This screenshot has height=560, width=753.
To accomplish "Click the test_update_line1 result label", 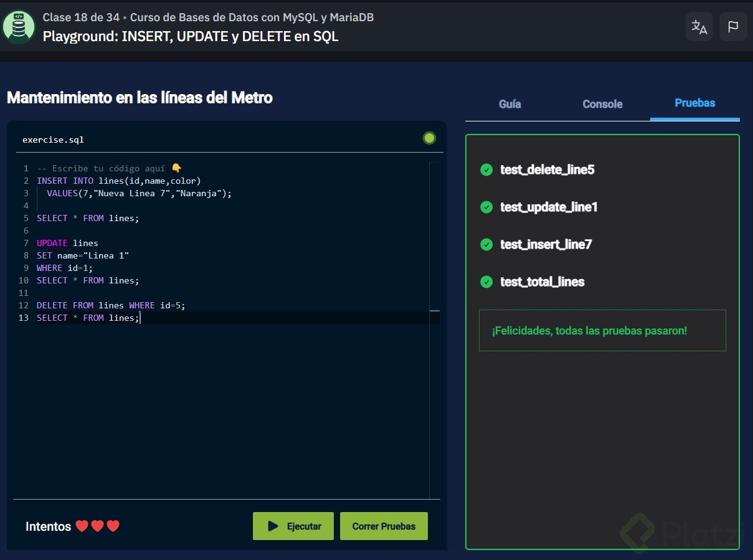I will [x=549, y=207].
